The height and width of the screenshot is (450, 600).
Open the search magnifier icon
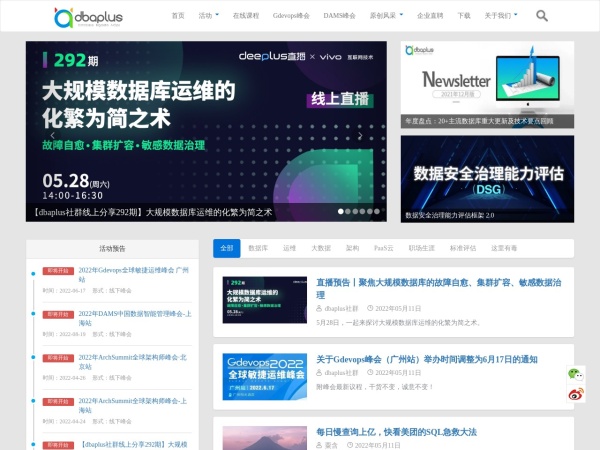(x=542, y=16)
